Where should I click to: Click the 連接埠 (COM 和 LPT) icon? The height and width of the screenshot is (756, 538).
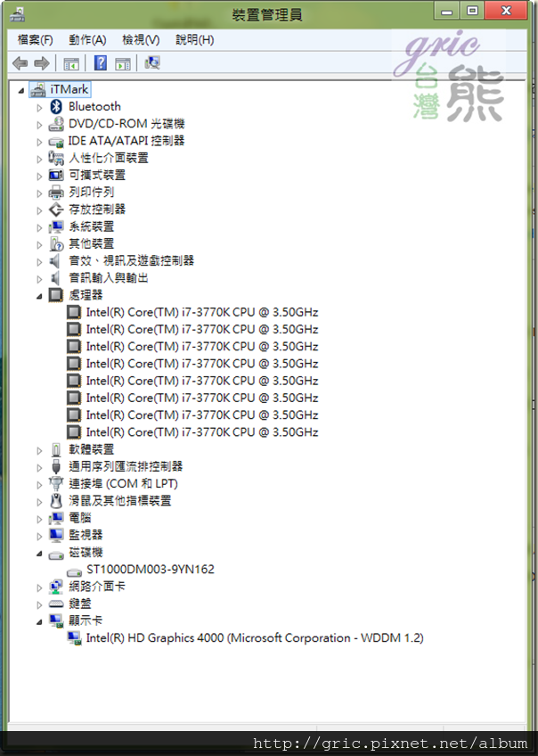tap(56, 483)
